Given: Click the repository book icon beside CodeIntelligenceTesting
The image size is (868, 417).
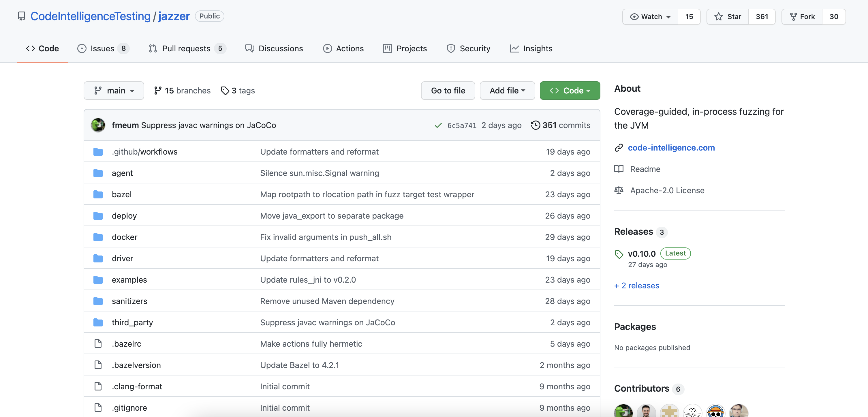Looking at the screenshot, I should pos(21,16).
